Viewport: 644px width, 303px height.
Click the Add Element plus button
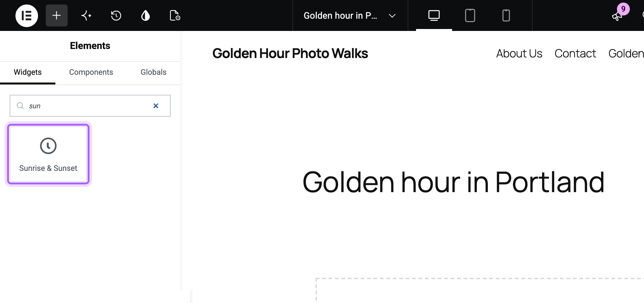[57, 15]
